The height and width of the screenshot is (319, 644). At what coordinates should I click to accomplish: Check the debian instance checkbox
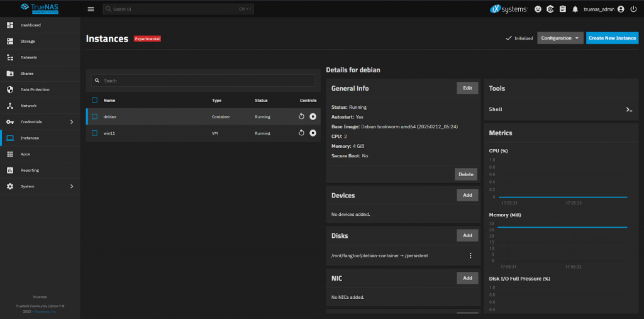[95, 117]
